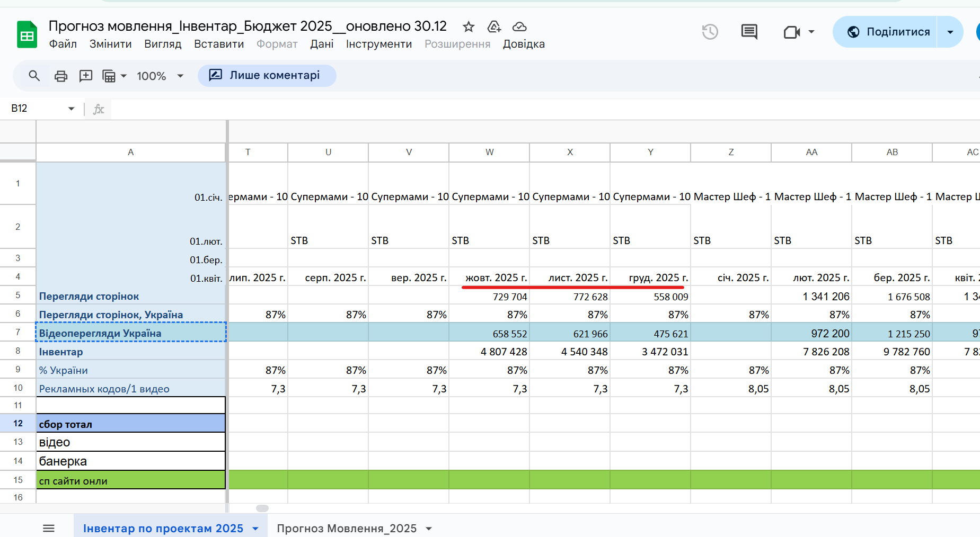Click the add to Drive icon
Image resolution: width=980 pixels, height=537 pixels.
pyautogui.click(x=494, y=26)
